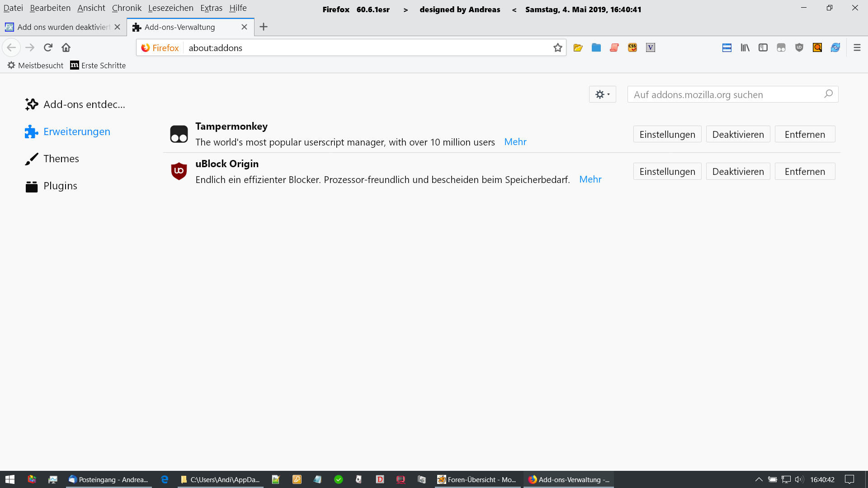Click the home button
This screenshot has width=868, height=488.
(x=66, y=48)
